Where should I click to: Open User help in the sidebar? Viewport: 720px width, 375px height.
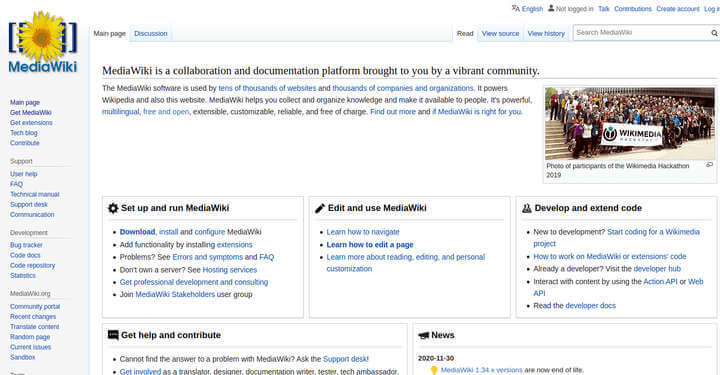23,174
